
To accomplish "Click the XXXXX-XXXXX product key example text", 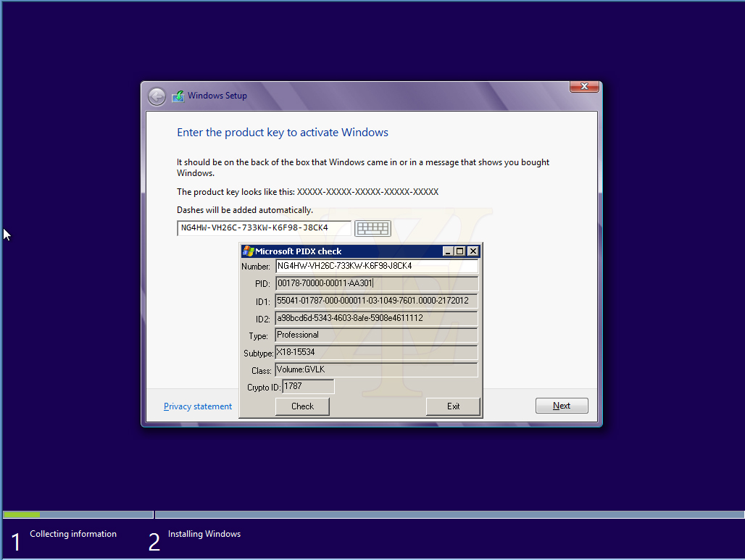I will pyautogui.click(x=367, y=192).
